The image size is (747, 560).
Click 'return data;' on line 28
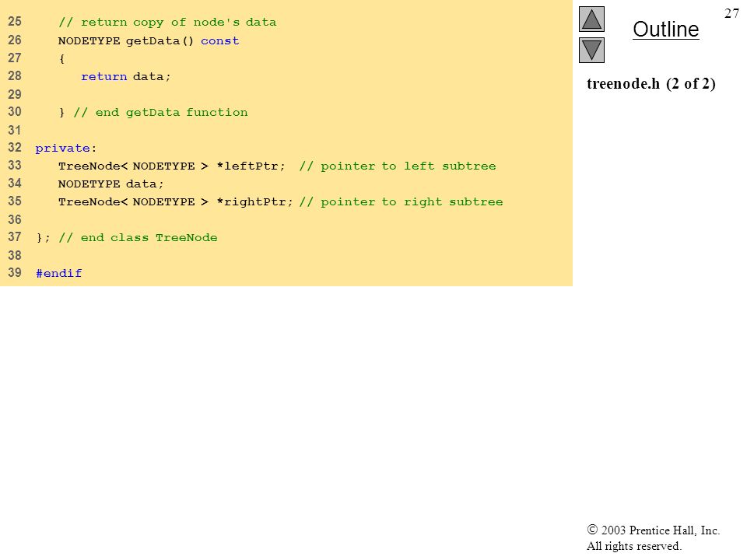point(126,77)
